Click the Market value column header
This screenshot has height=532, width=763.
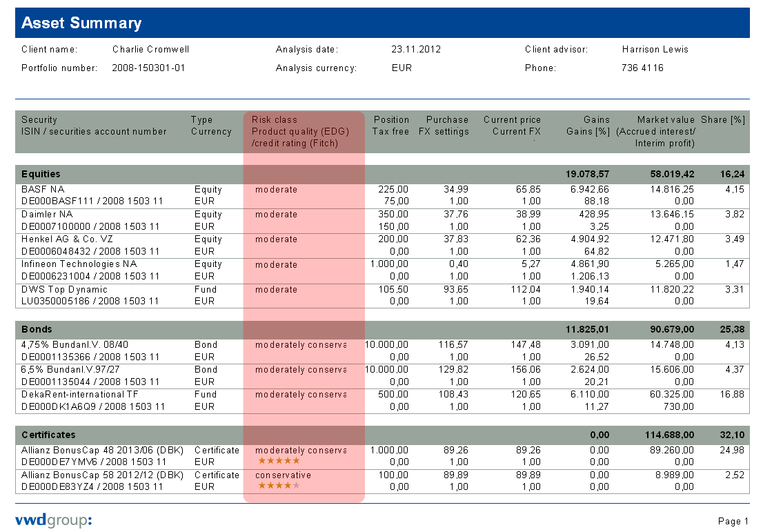point(666,120)
